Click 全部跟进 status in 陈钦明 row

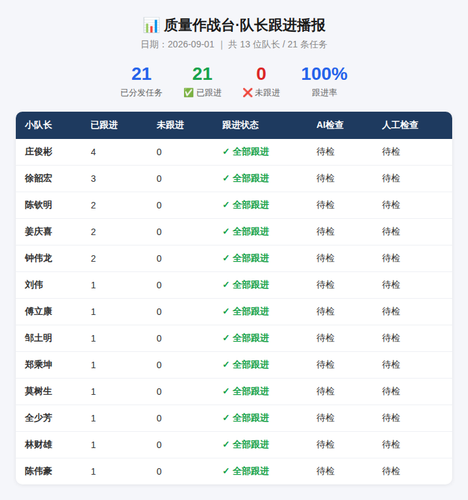[246, 205]
